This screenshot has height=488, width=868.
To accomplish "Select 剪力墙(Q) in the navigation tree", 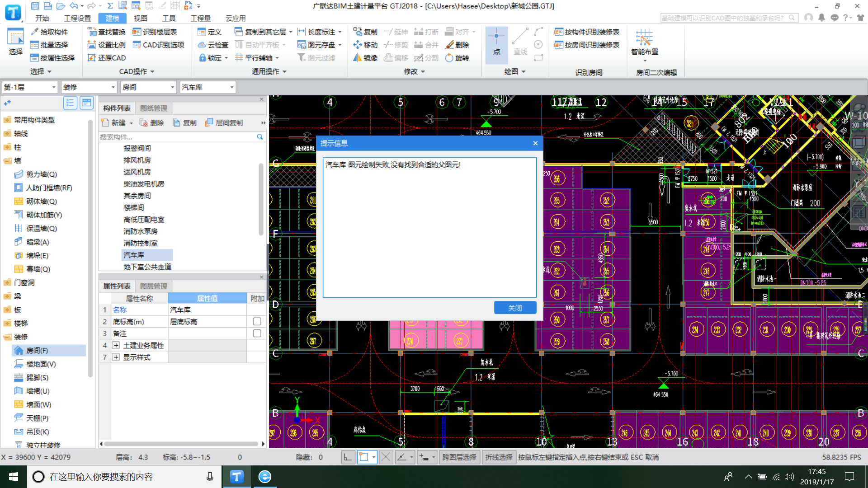I will pyautogui.click(x=41, y=174).
